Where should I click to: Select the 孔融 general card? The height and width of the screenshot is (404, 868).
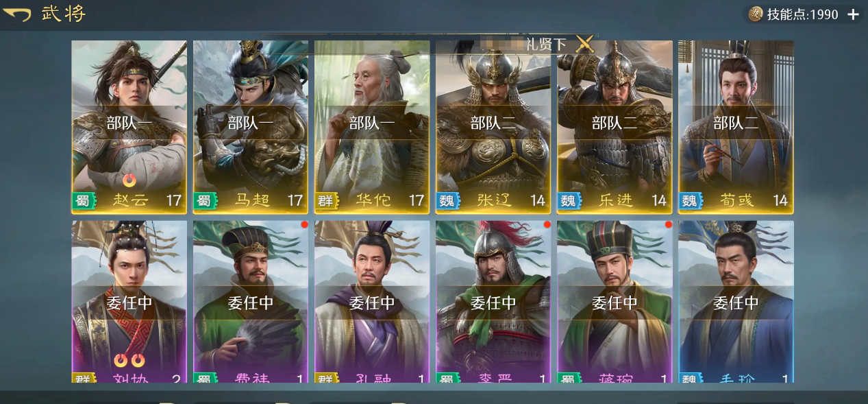[x=372, y=302]
